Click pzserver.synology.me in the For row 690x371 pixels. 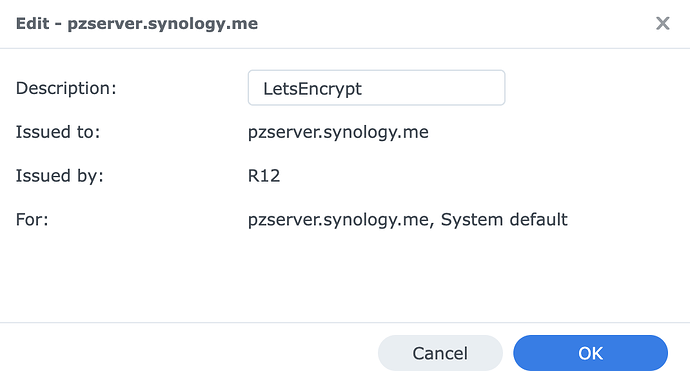coord(338,219)
